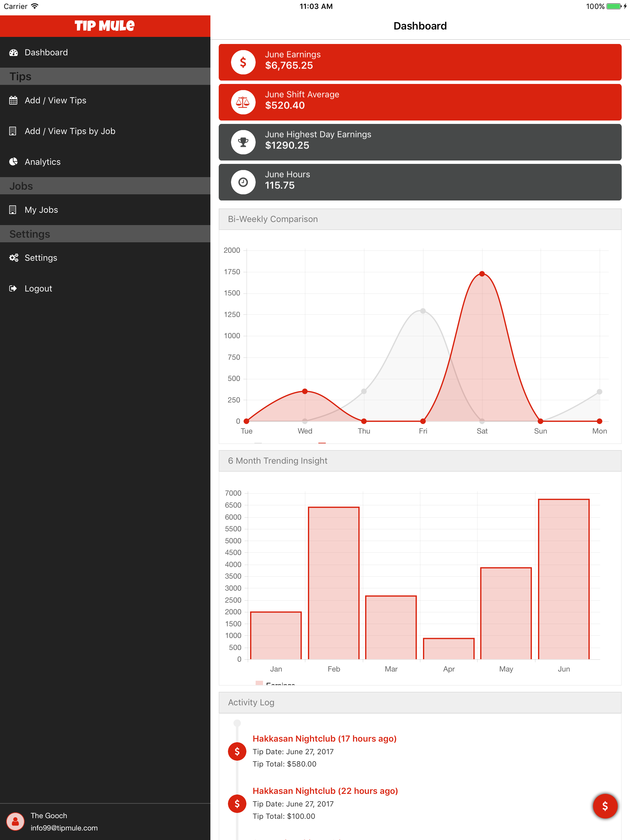
Task: Click the pie chart icon beside Analytics
Action: (13, 162)
